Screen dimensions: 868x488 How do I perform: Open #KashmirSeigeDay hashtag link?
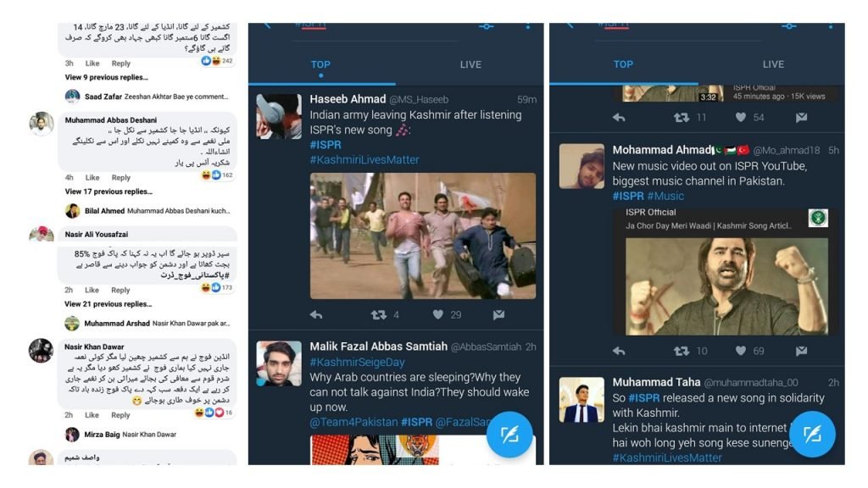click(x=357, y=363)
